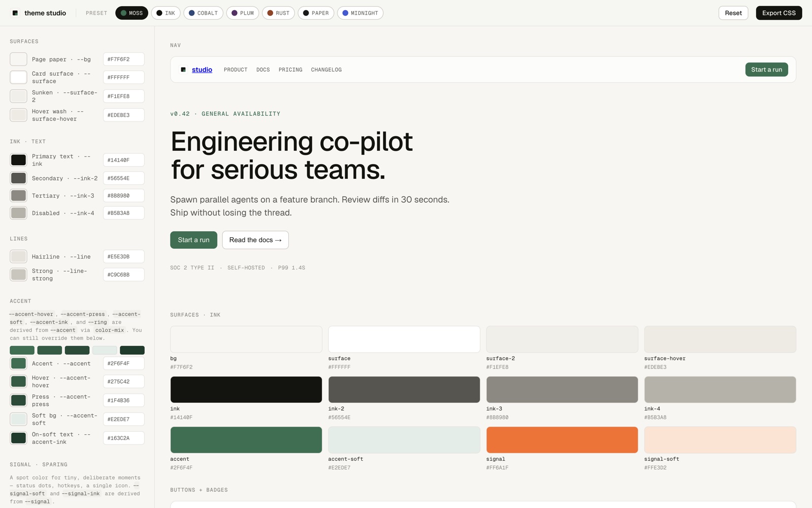Select the Midnight preset
Screen dimensions: 812x508
[x=360, y=13]
